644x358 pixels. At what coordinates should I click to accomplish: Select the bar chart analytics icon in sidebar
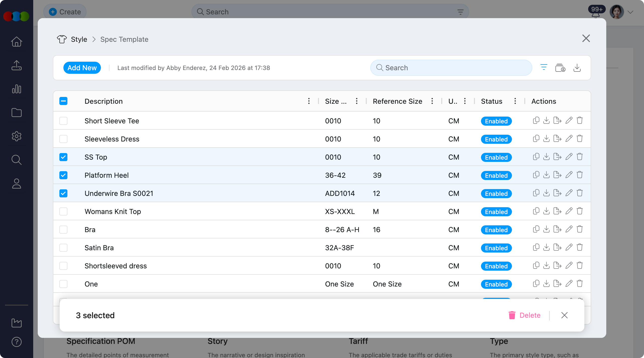pos(16,89)
